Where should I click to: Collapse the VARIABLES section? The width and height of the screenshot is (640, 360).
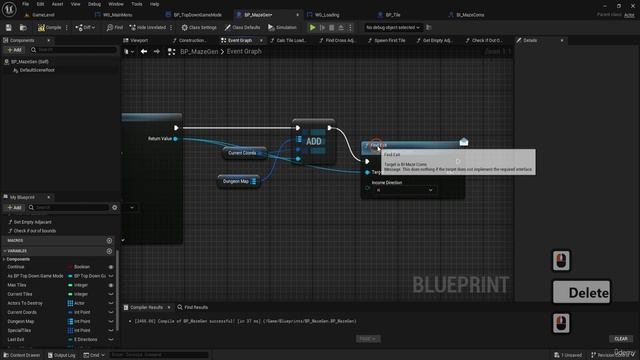click(4, 251)
